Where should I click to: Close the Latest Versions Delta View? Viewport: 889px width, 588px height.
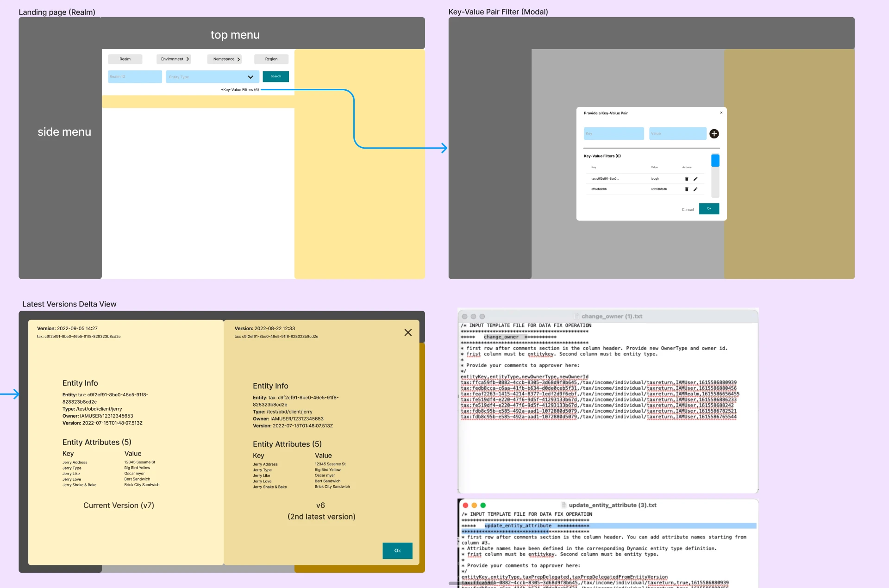tap(408, 332)
